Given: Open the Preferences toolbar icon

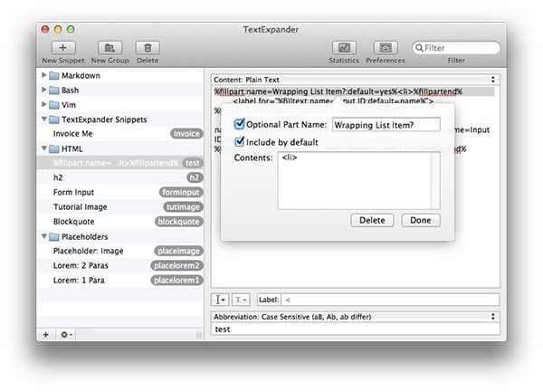Looking at the screenshot, I should (386, 47).
